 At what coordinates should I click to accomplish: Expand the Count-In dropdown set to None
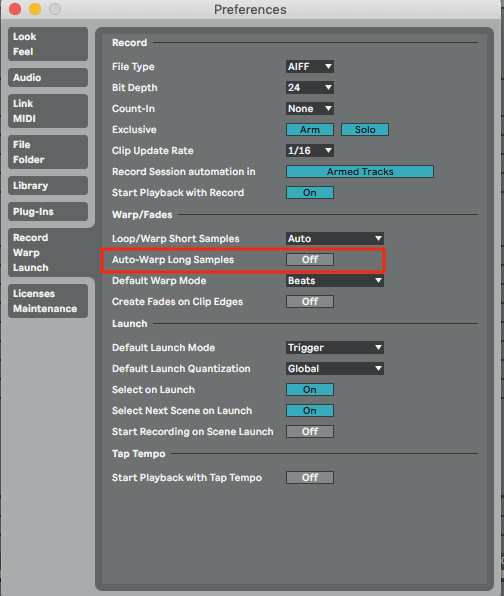(310, 109)
